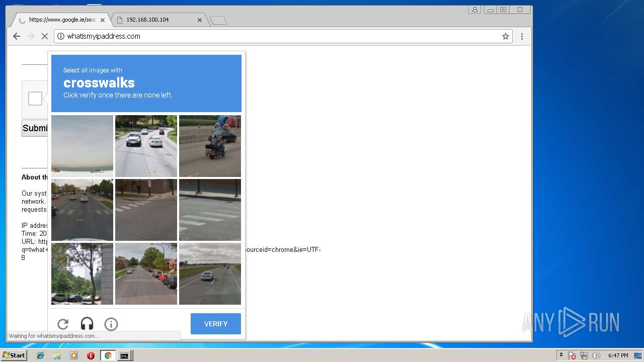644x362 pixels.
Task: Close the google.ie search tab
Action: pos(103,20)
